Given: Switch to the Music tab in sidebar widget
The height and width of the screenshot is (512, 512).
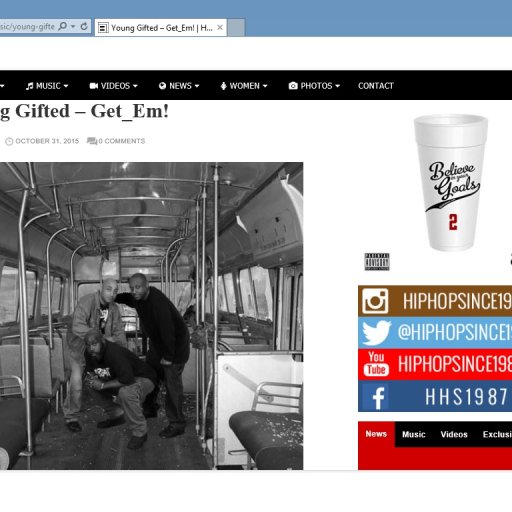Looking at the screenshot, I should tap(414, 434).
